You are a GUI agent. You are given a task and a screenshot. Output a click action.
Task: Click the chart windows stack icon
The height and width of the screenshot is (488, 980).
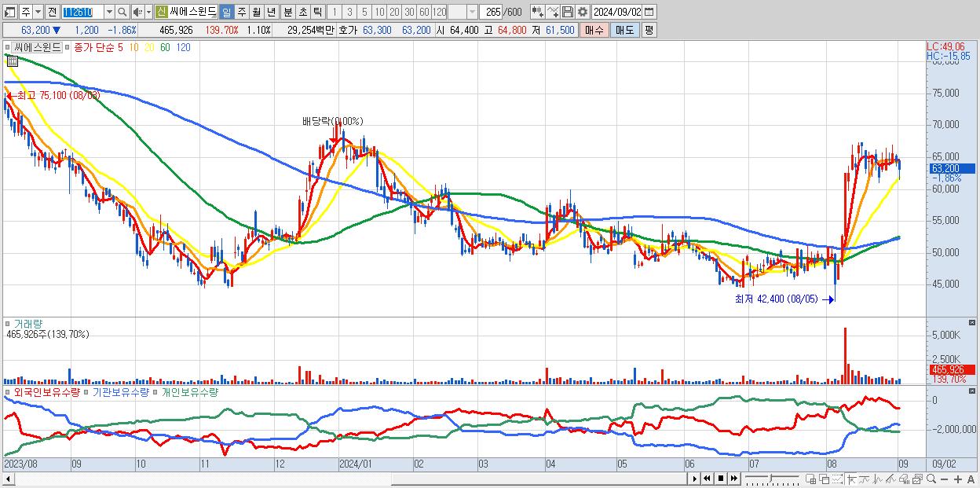(x=918, y=479)
